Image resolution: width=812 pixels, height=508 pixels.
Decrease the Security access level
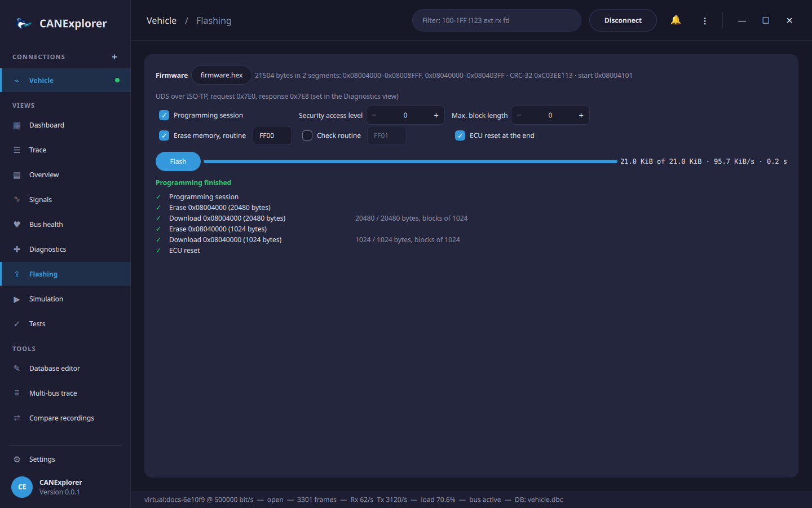coord(374,115)
